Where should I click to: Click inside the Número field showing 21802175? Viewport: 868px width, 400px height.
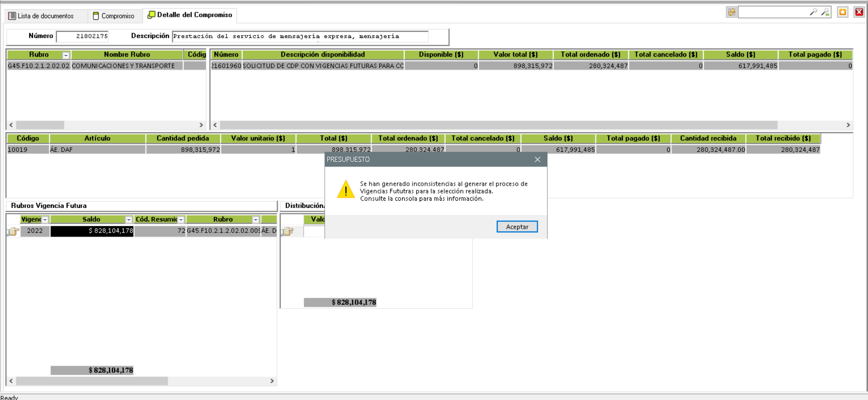click(82, 36)
